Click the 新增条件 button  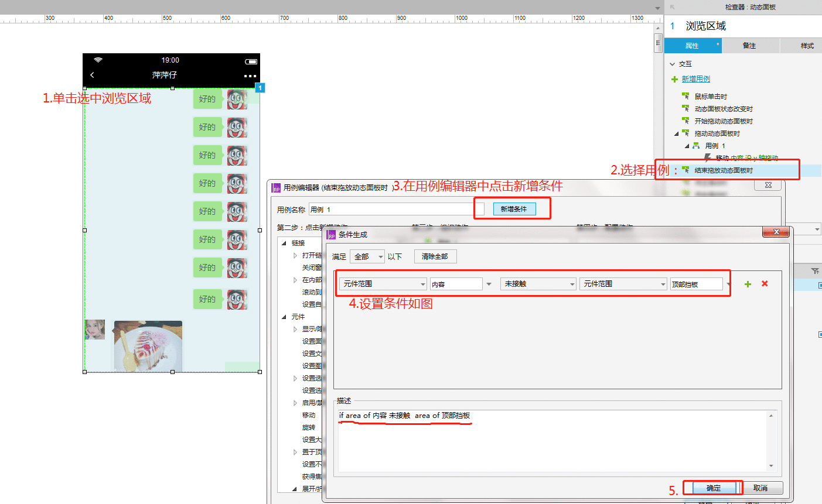(514, 209)
